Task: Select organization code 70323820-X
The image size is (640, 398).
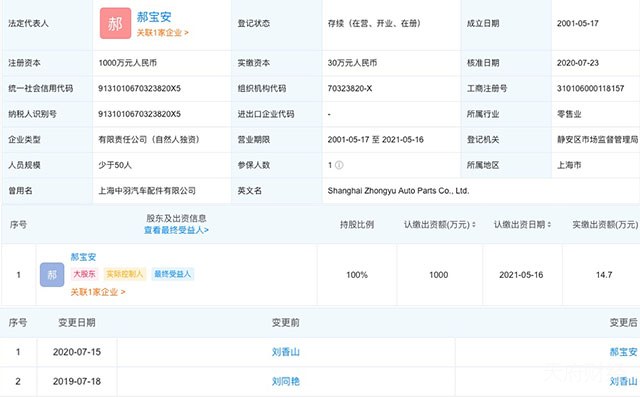Action: [x=350, y=88]
